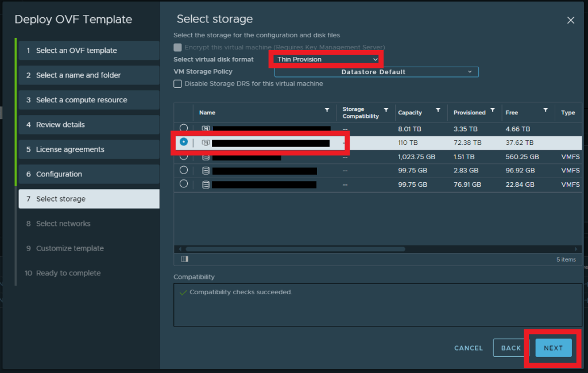Click the Free column filter icon
Screen dimensions: 588x373
pyautogui.click(x=544, y=110)
